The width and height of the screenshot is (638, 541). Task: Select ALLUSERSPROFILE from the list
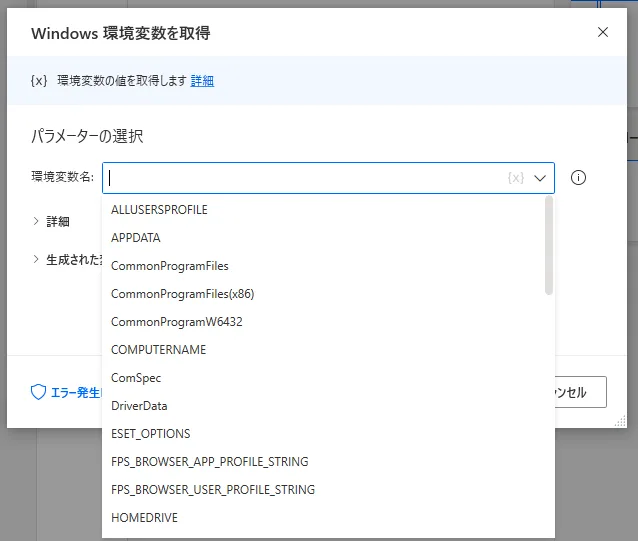[x=159, y=210]
